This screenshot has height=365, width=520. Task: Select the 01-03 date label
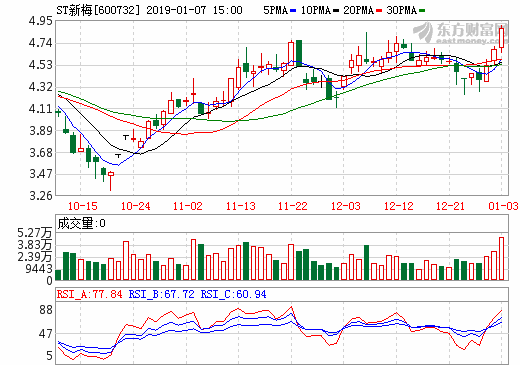click(503, 206)
